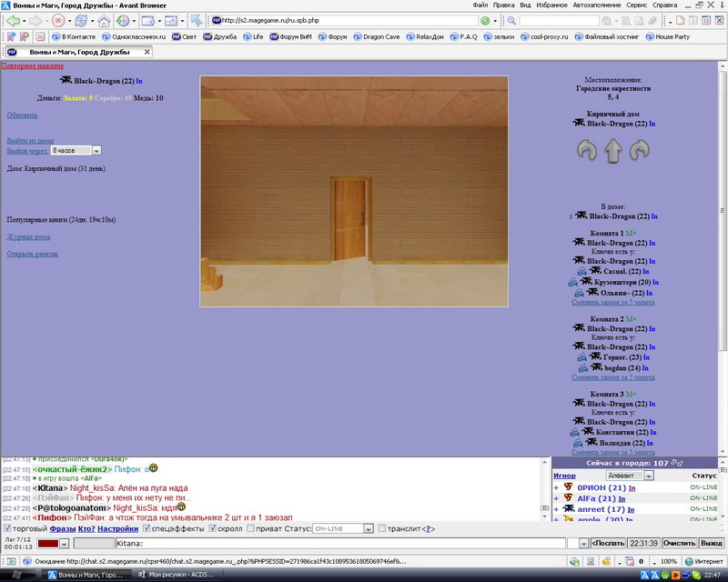Screen dimensions: 728x582
Task: Switch to Мои рисунки - ACDSee taskbar window
Action: [x=176, y=575]
